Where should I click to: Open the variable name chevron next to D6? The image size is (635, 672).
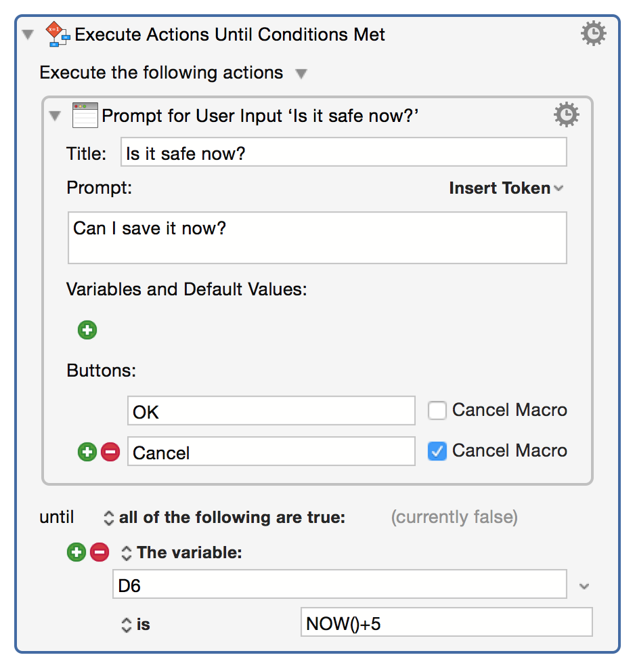(x=584, y=586)
